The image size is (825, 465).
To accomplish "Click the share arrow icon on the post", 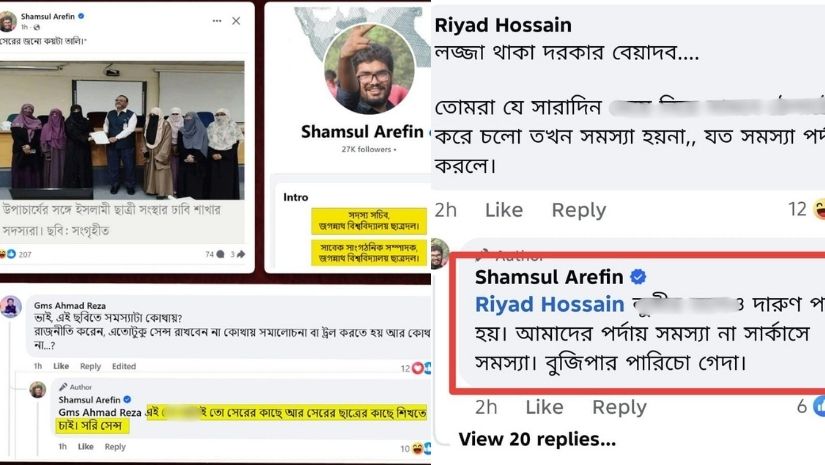I will 241,254.
